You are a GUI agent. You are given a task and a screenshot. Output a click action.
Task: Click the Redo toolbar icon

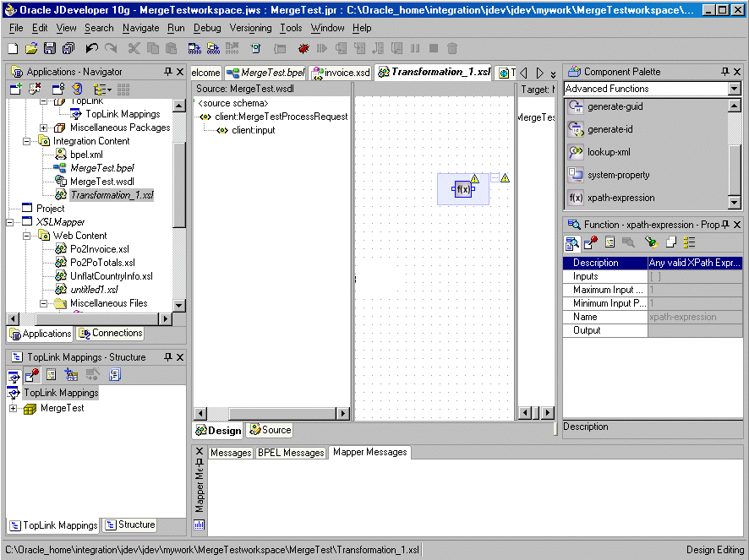pos(111,48)
